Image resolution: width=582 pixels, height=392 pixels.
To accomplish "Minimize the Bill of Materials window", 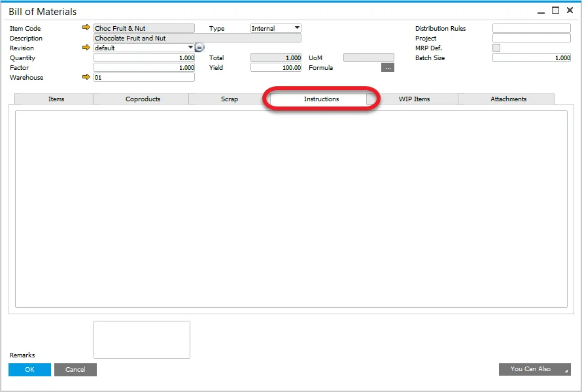I will 541,10.
